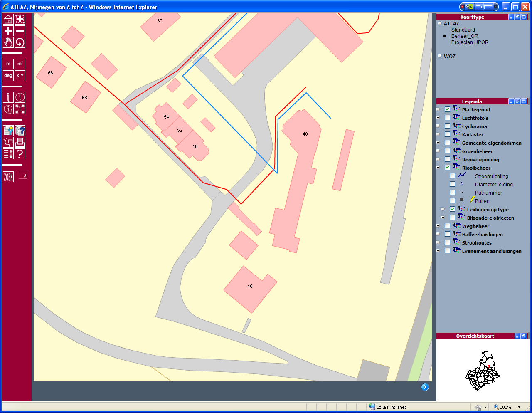Viewport: 532px width, 413px height.
Task: Click the Groenbeheer layer label
Action: pos(478,151)
